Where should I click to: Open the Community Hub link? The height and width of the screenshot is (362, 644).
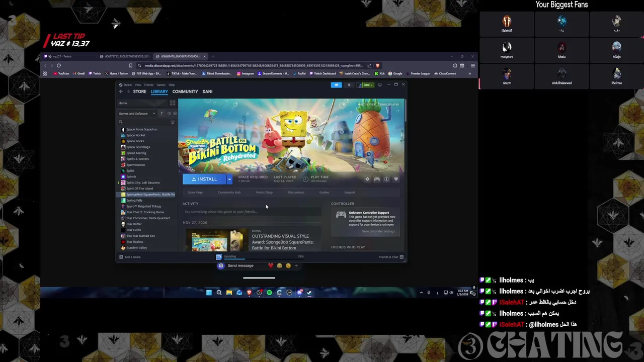click(x=229, y=193)
